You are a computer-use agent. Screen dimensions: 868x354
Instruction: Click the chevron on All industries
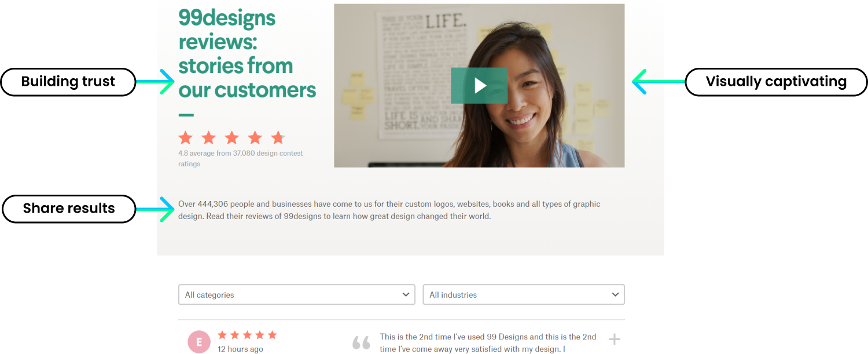click(615, 294)
